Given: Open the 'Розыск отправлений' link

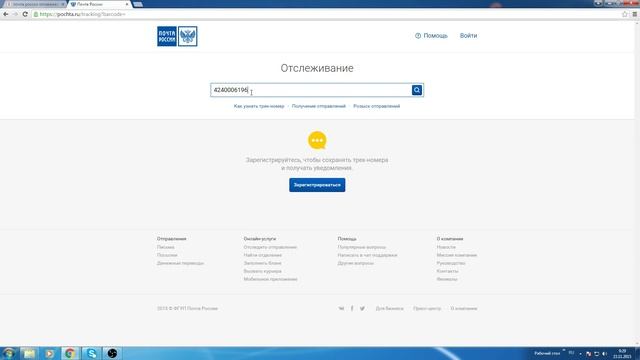Looking at the screenshot, I should pyautogui.click(x=376, y=106).
